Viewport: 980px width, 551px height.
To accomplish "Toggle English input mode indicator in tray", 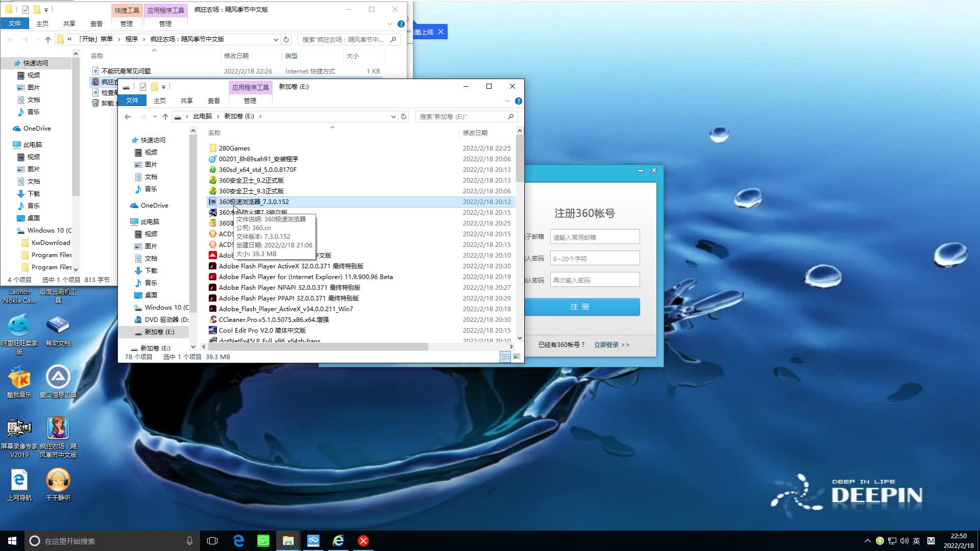I will pyautogui.click(x=917, y=541).
